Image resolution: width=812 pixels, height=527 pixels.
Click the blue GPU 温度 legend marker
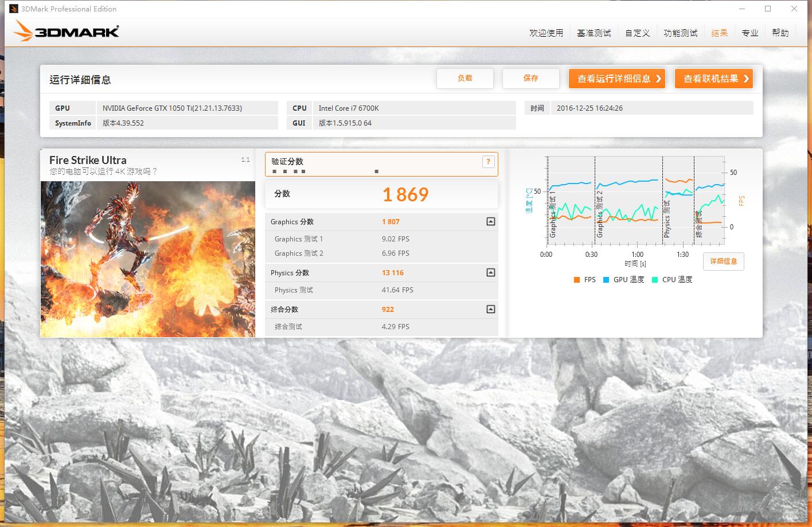606,279
